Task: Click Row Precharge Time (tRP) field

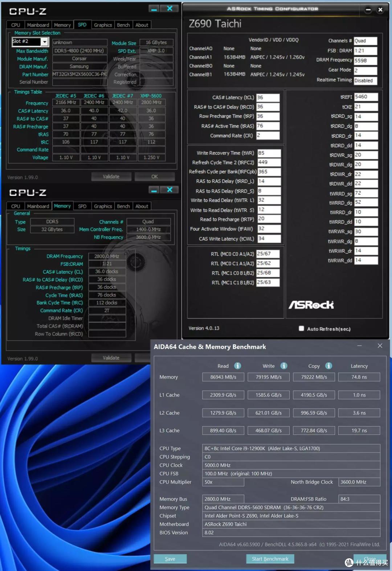Action: [268, 117]
